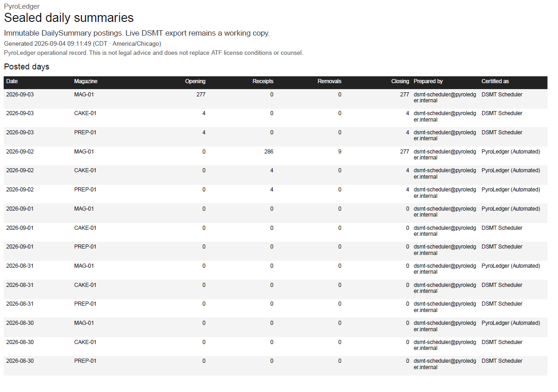Select CAKE-01 in the 2026-08-30 row
Viewport: 558px width, 392px height.
85,342
